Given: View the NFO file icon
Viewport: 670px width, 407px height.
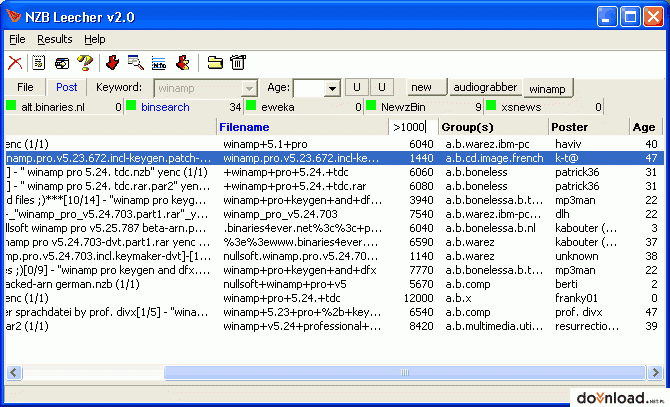Looking at the screenshot, I should coord(159,64).
